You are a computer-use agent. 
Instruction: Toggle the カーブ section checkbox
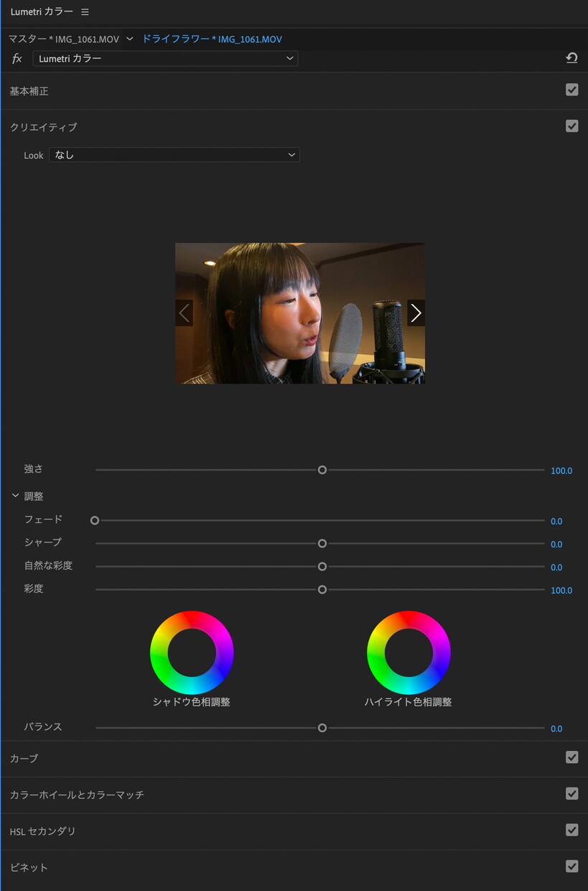571,757
